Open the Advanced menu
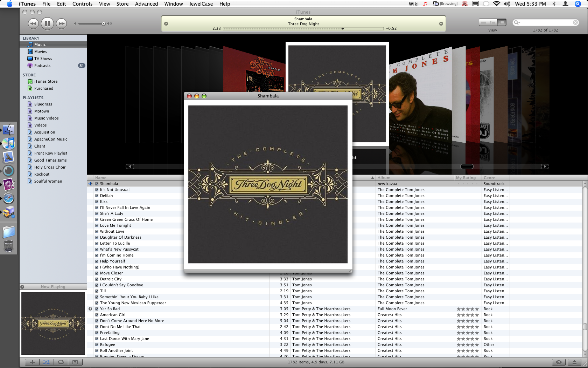 coord(146,4)
